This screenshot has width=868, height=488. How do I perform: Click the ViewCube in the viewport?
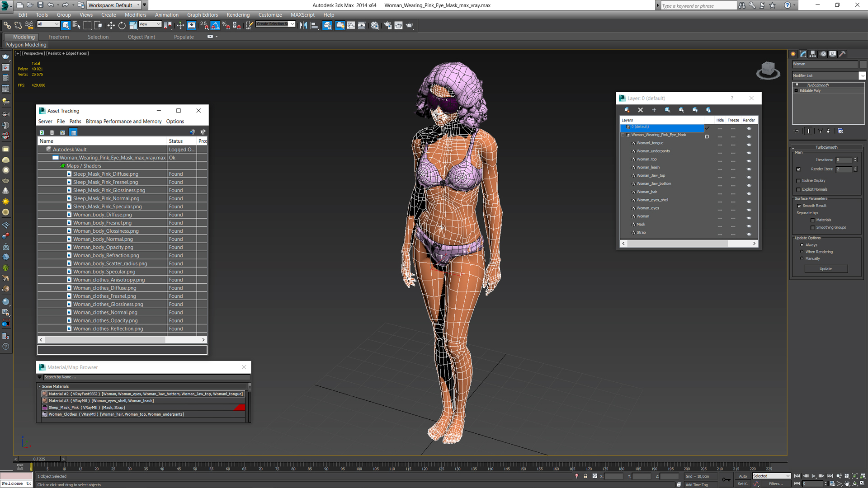768,70
